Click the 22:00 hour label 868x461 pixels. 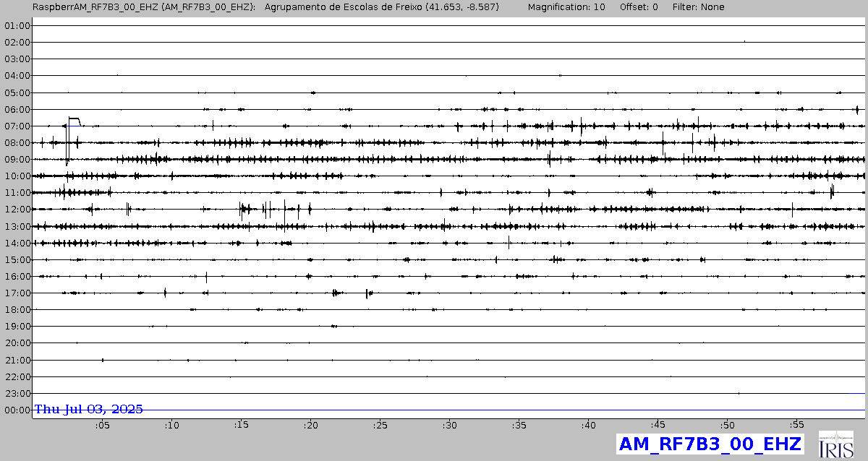pos(17,376)
